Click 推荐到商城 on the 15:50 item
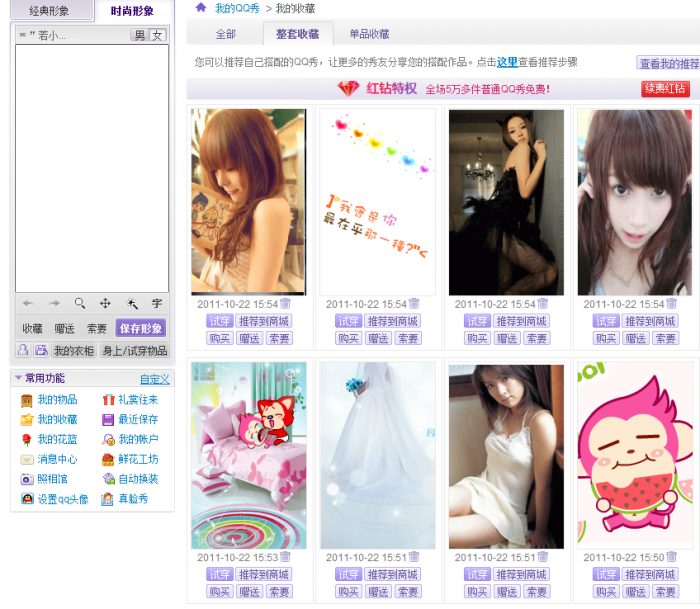Screen dimensions: 700x609 click(x=650, y=574)
